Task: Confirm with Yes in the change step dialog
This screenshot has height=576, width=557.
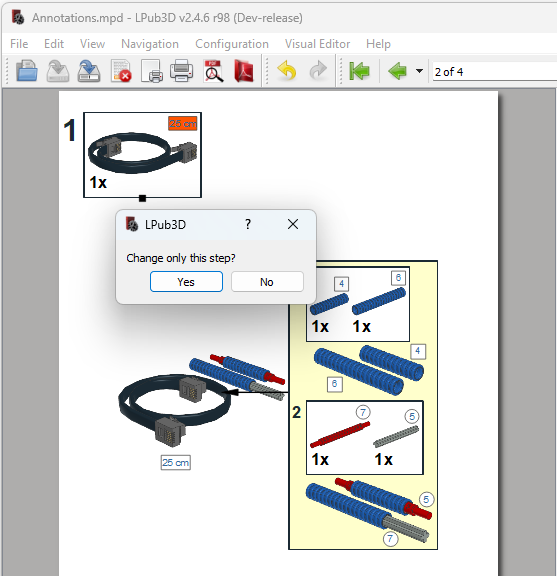Action: 186,282
